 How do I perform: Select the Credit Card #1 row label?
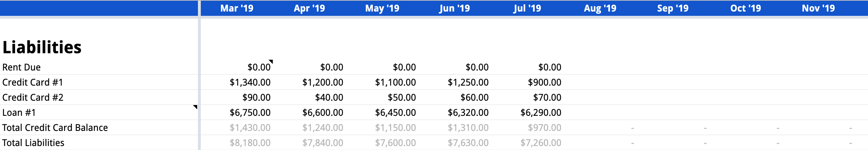tap(33, 82)
